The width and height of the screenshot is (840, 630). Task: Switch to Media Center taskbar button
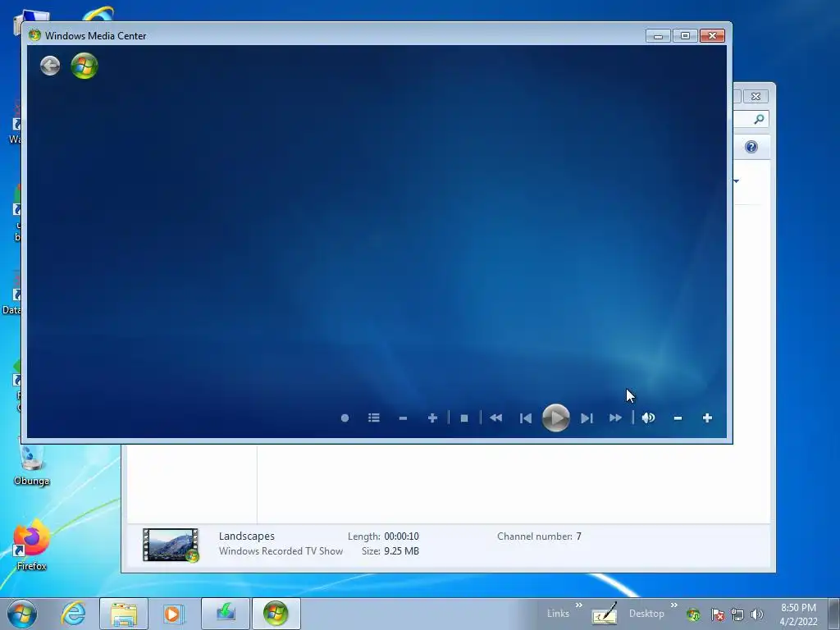276,614
